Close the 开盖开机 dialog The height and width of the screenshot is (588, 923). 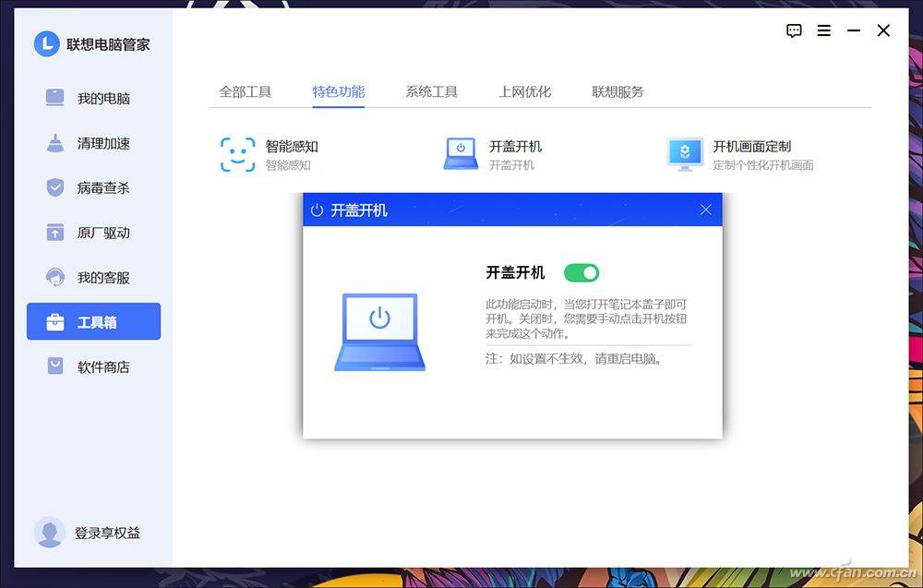(706, 210)
